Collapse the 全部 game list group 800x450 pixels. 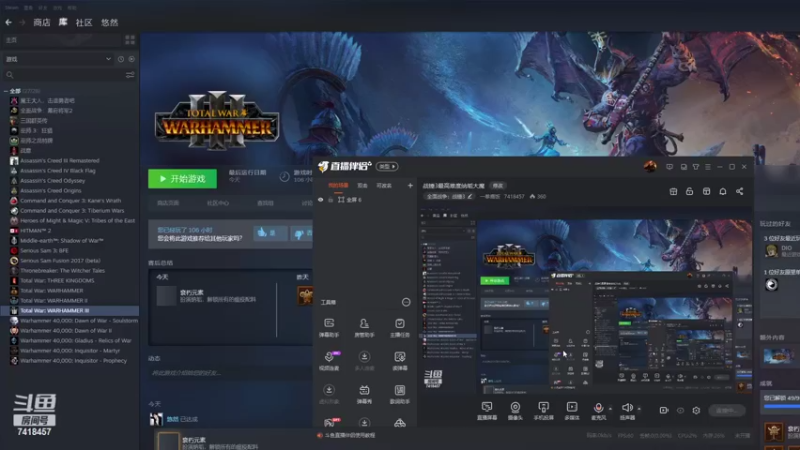click(x=6, y=91)
